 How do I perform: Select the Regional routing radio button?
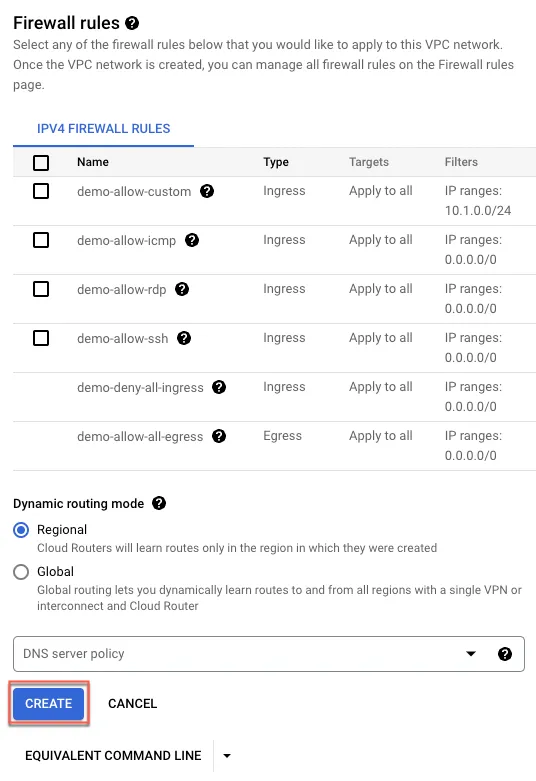pos(21,530)
